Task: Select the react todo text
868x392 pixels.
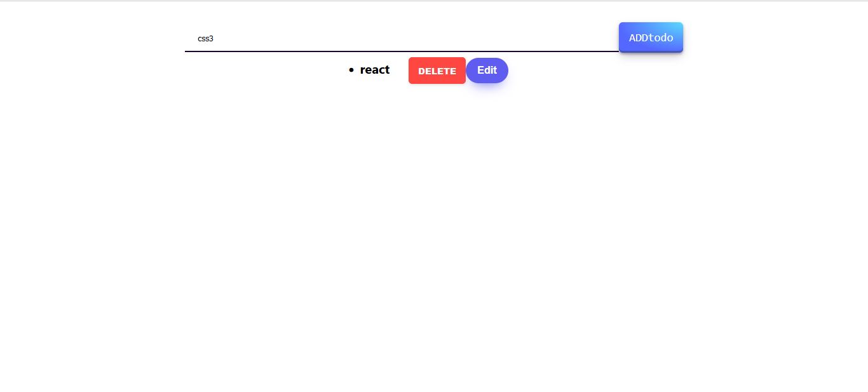Action: click(x=374, y=70)
